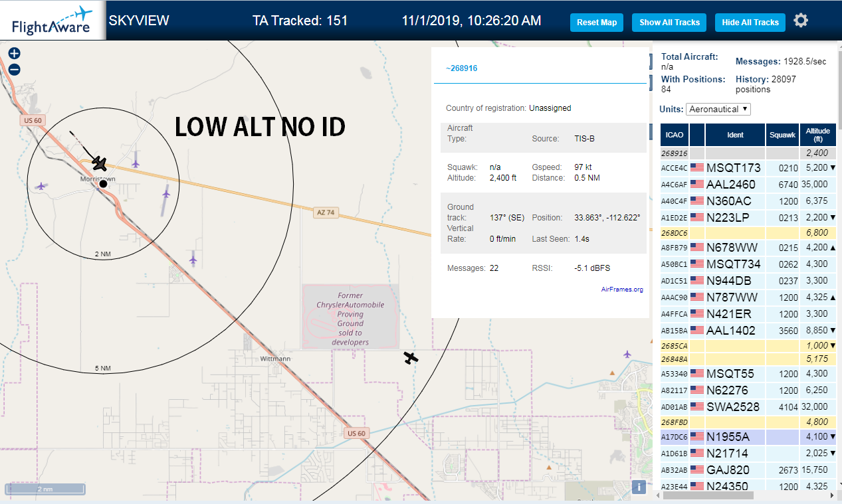This screenshot has width=842, height=504.
Task: Click the SKYVIEW title text
Action: [139, 21]
